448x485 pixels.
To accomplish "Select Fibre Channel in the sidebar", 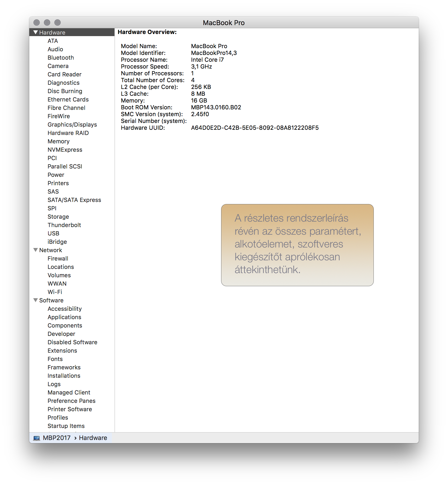I will [66, 108].
